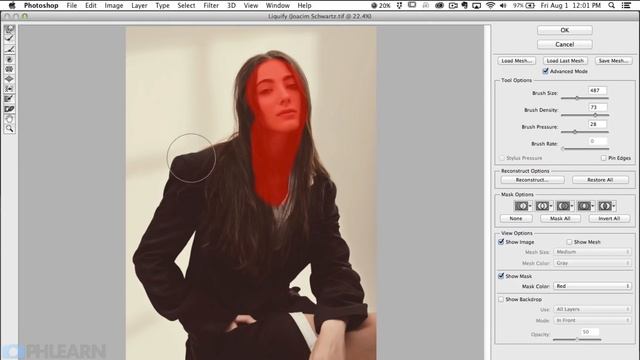Click the Restore All button

pos(600,180)
